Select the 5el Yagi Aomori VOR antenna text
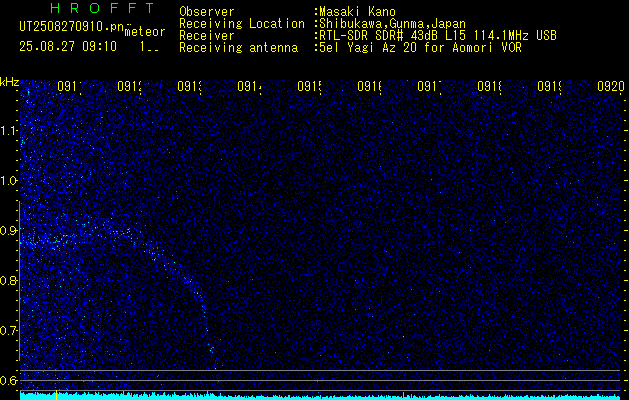Viewport: 629px width, 400px height. 418,48
